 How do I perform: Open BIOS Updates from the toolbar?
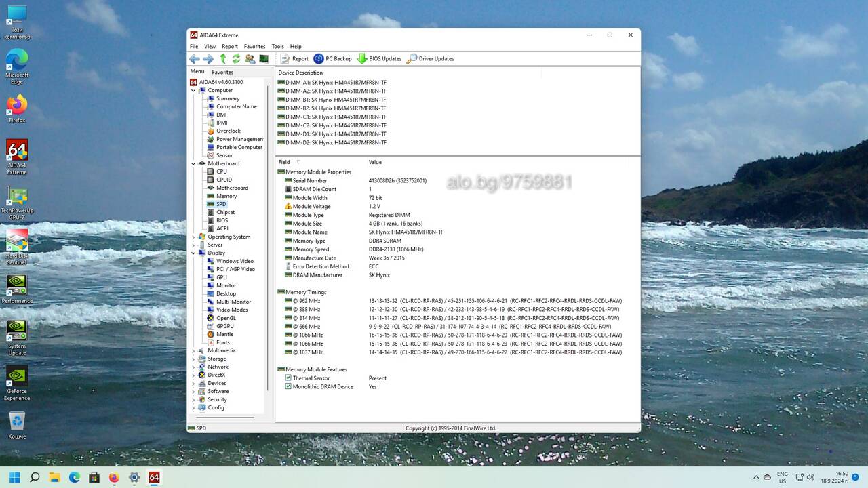(x=379, y=59)
